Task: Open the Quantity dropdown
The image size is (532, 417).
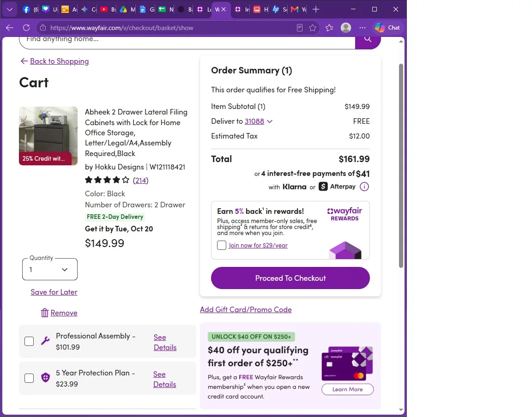Action: click(x=50, y=269)
